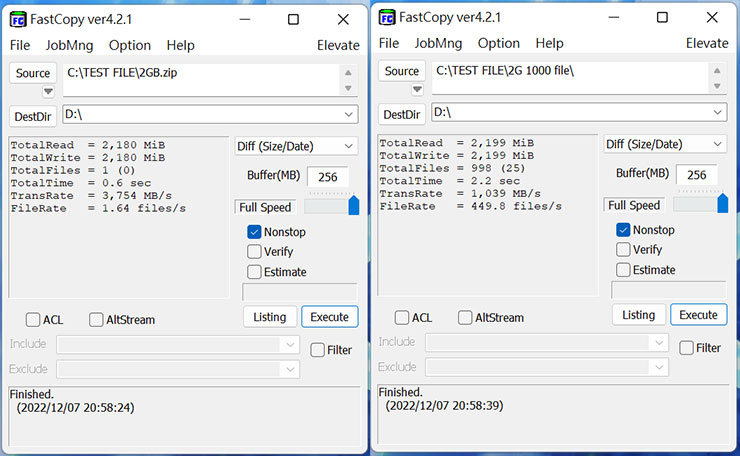Click the Listing button in the right window
The width and height of the screenshot is (740, 456).
639,315
